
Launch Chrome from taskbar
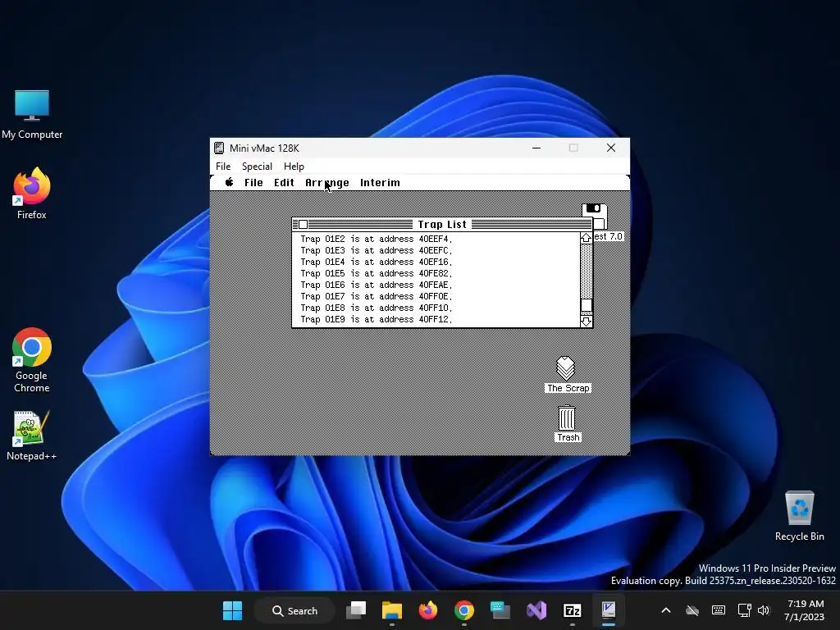point(464,610)
